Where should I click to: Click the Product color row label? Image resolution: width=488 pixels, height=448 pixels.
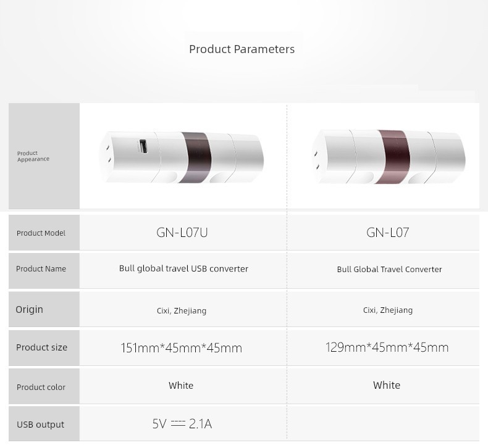(41, 387)
